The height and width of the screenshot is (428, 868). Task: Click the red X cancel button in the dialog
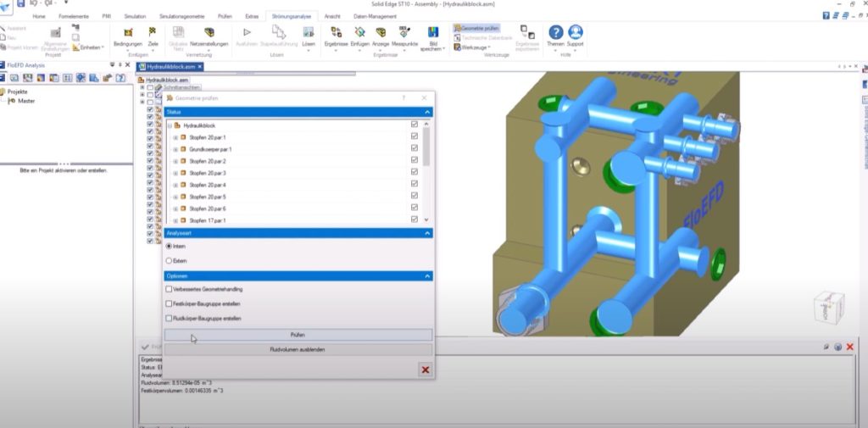point(426,370)
